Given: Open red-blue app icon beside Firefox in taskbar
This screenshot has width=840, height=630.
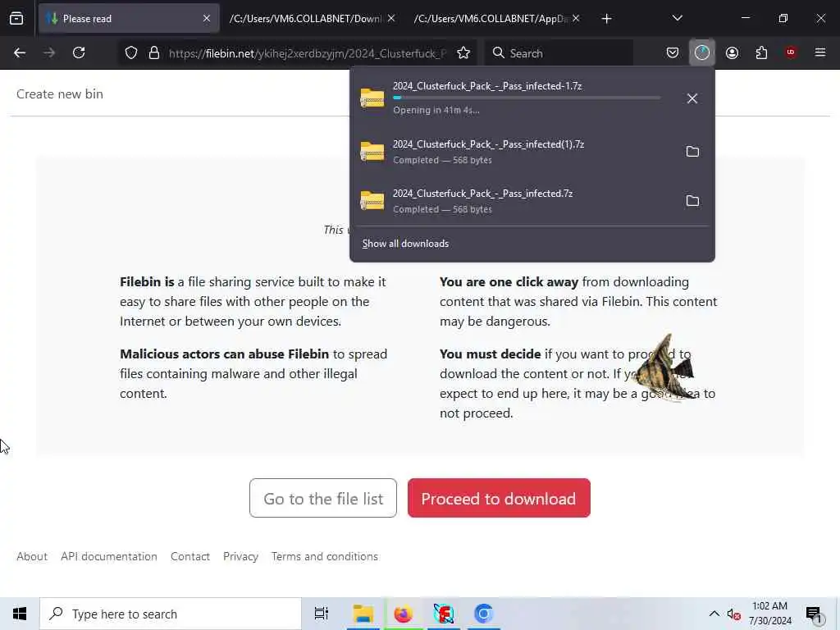Looking at the screenshot, I should [x=444, y=614].
